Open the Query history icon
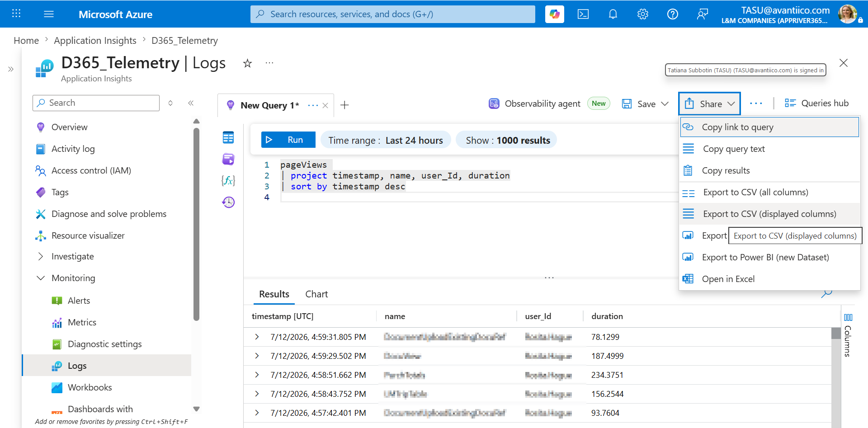 pos(228,202)
